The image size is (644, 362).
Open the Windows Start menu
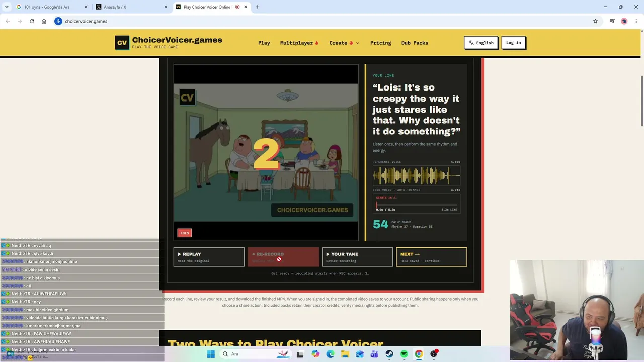(211, 354)
